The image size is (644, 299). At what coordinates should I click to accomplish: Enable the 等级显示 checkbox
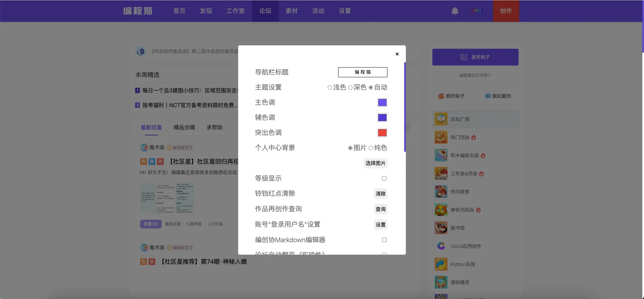click(384, 178)
